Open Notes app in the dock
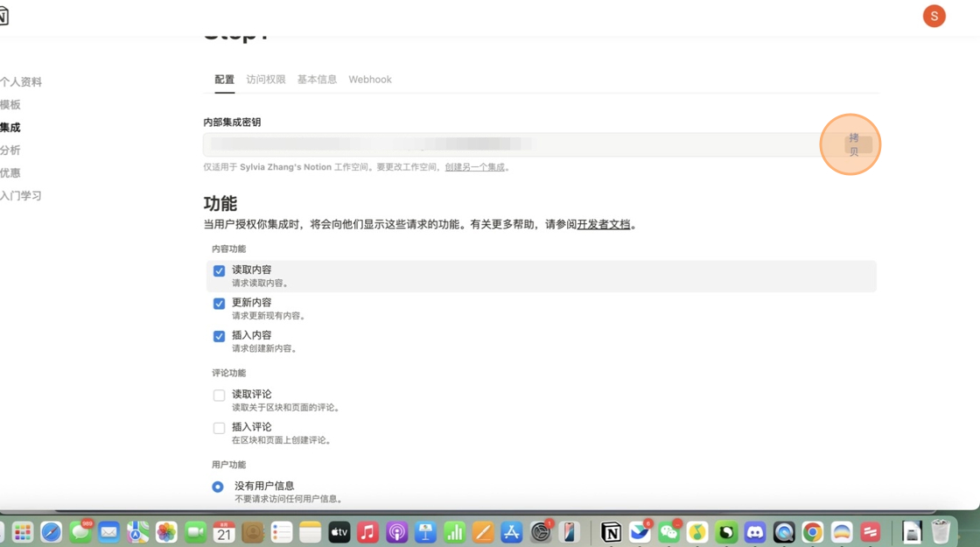Screen dimensions: 980x547 pos(310,533)
